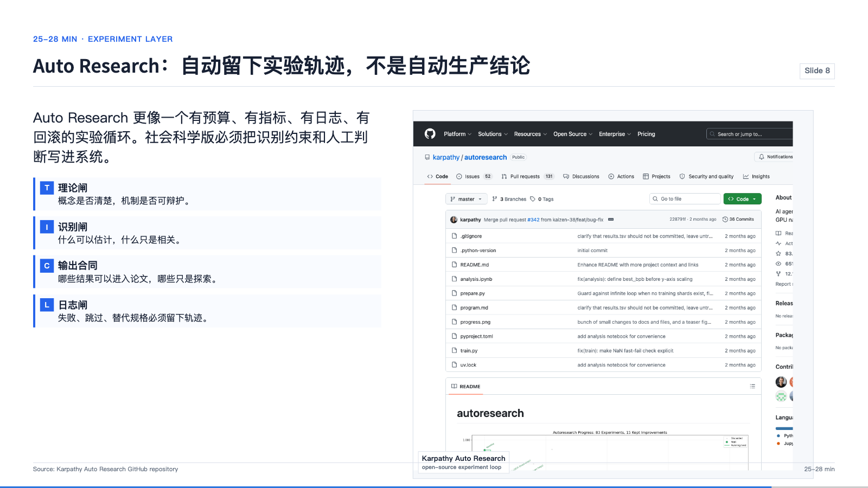
Task: Open the README.md file
Action: click(x=474, y=265)
